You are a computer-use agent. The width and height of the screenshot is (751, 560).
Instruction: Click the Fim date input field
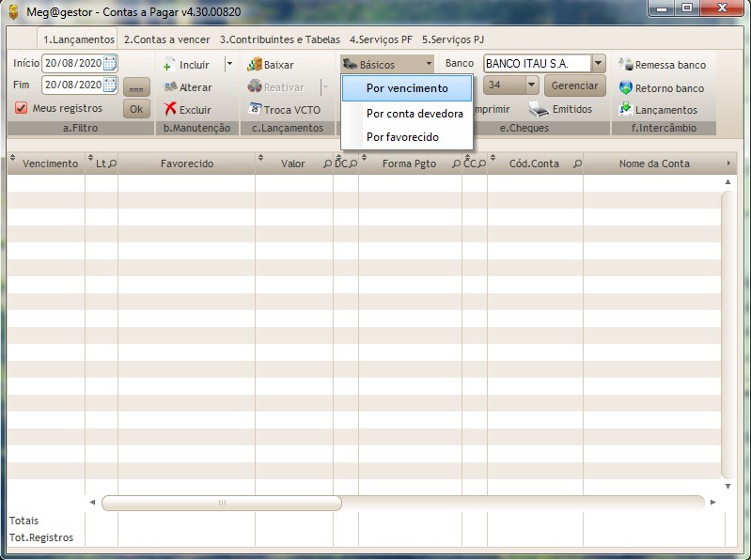[72, 85]
